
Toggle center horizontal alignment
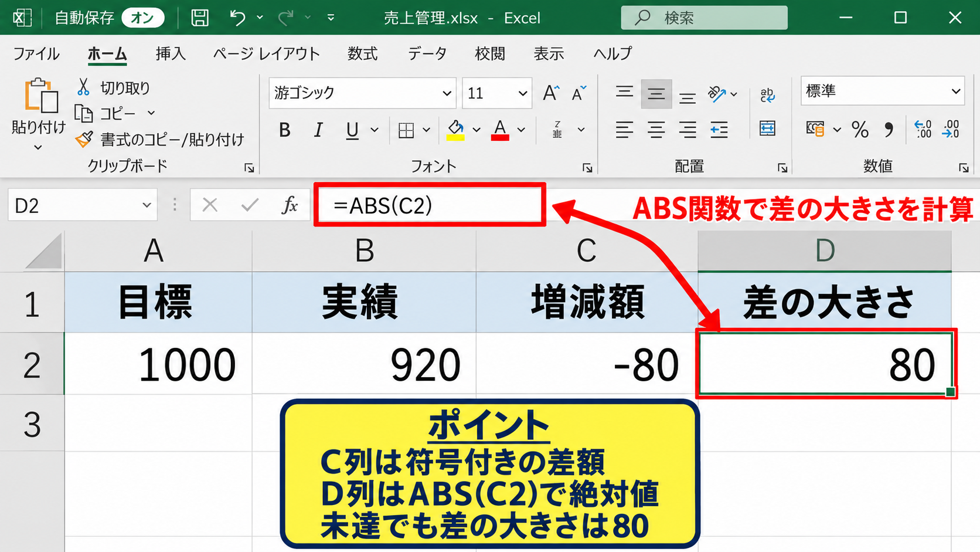(x=656, y=129)
